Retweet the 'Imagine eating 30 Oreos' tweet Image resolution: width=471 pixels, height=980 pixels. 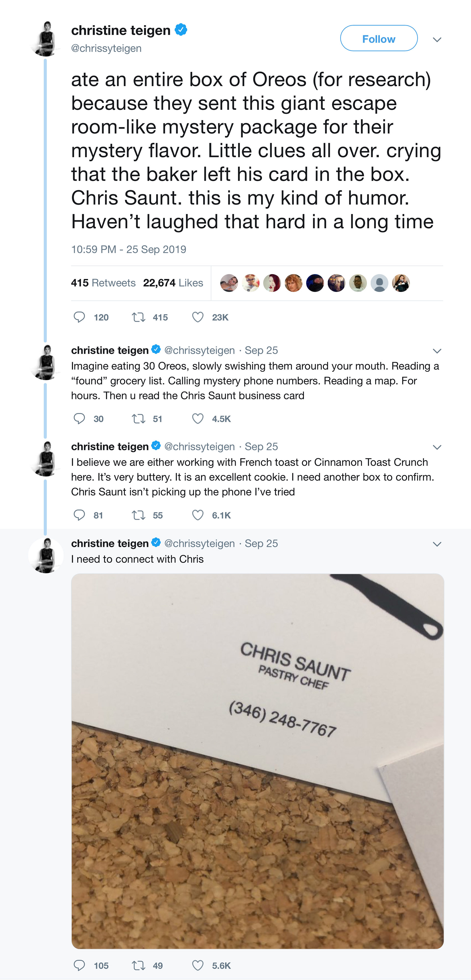(x=139, y=418)
